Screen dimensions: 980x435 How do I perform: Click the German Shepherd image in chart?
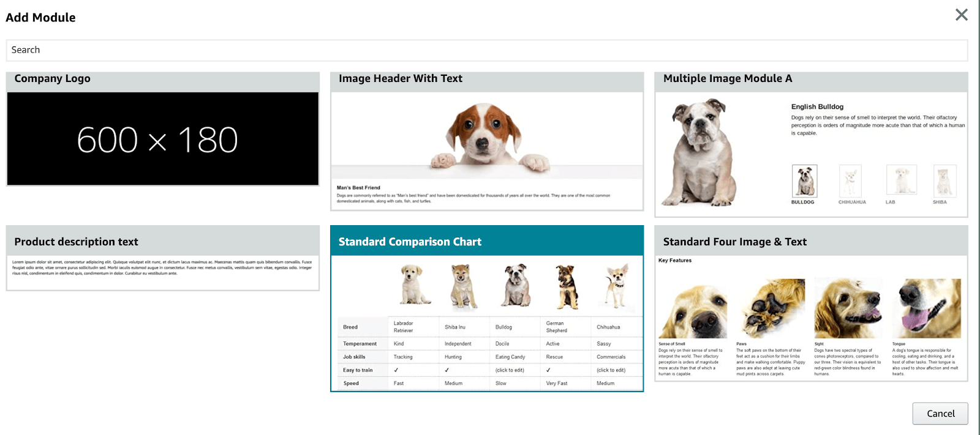tap(566, 286)
